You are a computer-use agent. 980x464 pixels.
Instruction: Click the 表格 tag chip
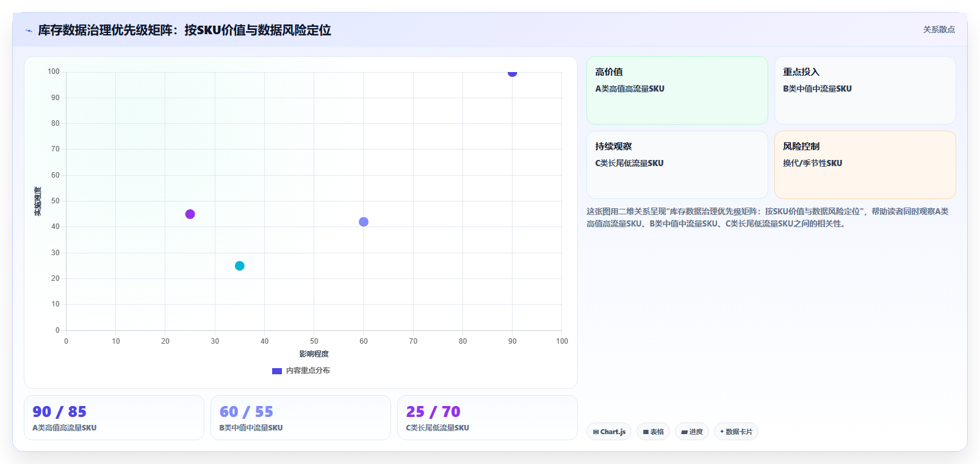653,432
